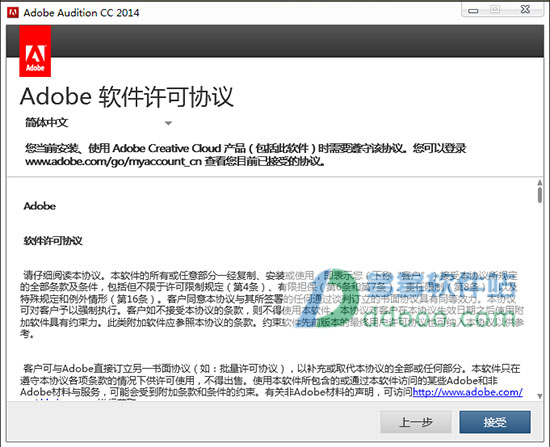Click the scrollbar down arrow
Image resolution: width=550 pixels, height=447 pixels.
pyautogui.click(x=539, y=396)
